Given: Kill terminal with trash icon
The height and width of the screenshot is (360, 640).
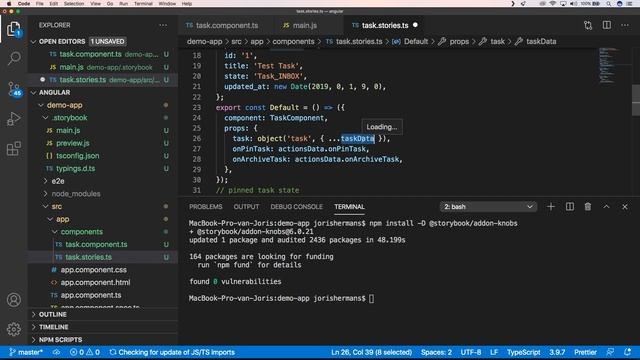Looking at the screenshot, I should coord(588,207).
